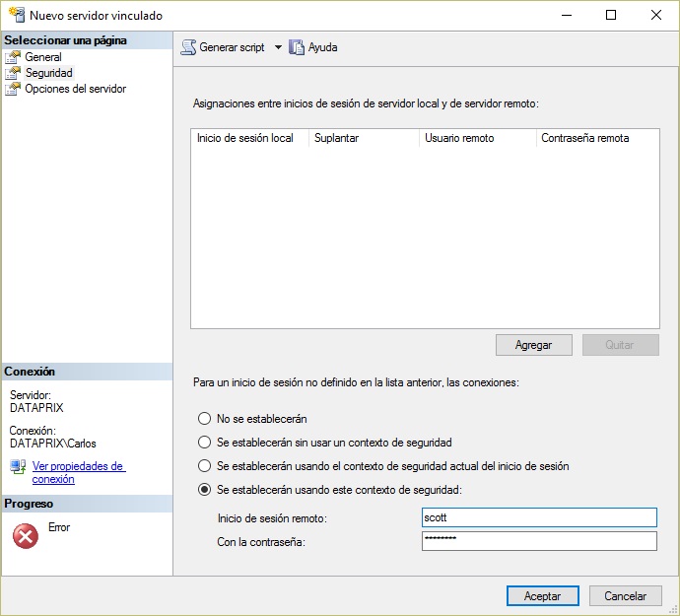Open the 'Ver propiedades de conexión' link

pos(79,472)
